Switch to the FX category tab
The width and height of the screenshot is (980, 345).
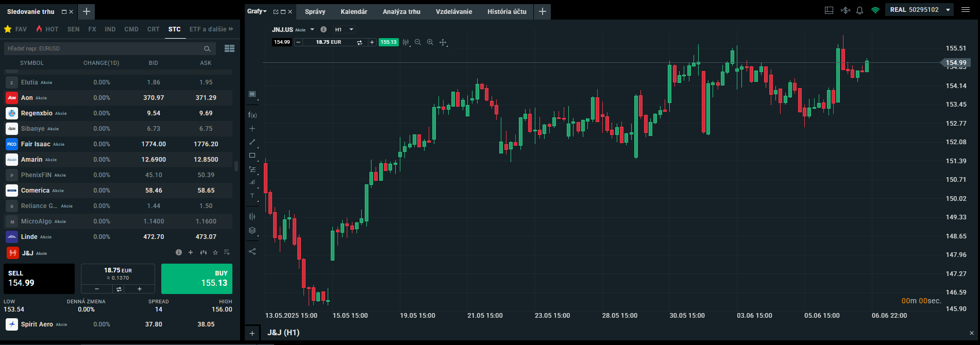point(92,29)
